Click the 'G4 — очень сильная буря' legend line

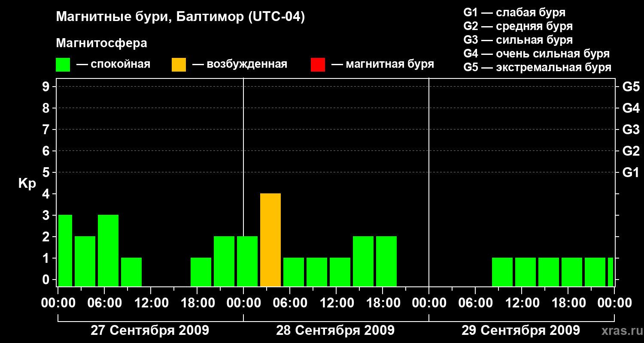click(x=536, y=54)
